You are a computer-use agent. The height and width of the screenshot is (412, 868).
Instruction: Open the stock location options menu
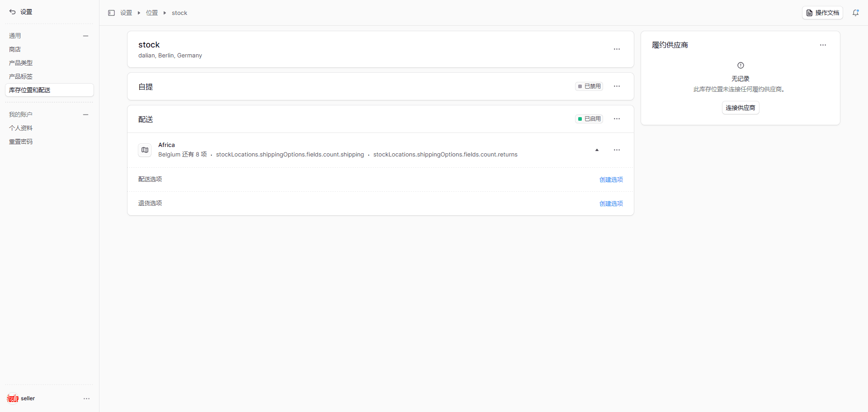click(617, 49)
